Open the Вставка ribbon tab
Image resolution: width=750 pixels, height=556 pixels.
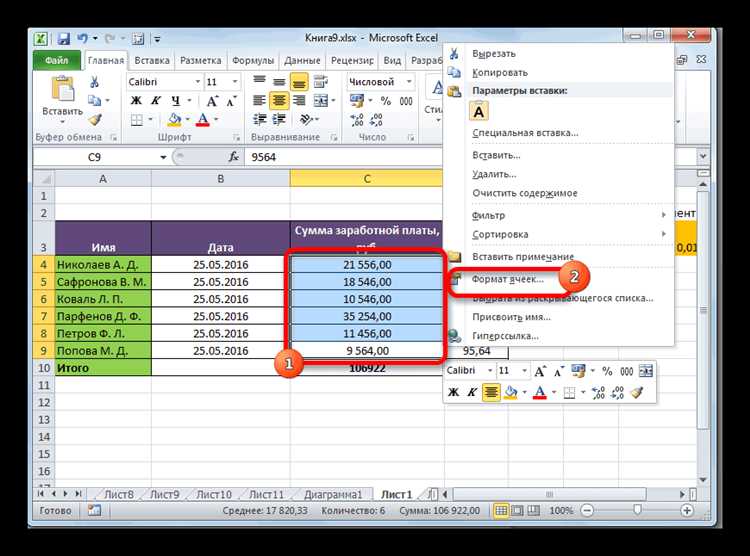tap(152, 61)
